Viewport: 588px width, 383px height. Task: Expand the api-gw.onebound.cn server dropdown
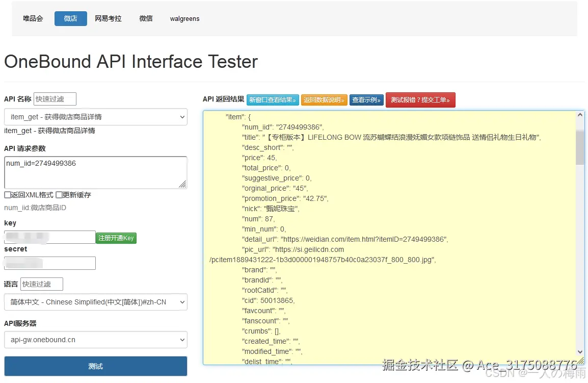point(96,340)
